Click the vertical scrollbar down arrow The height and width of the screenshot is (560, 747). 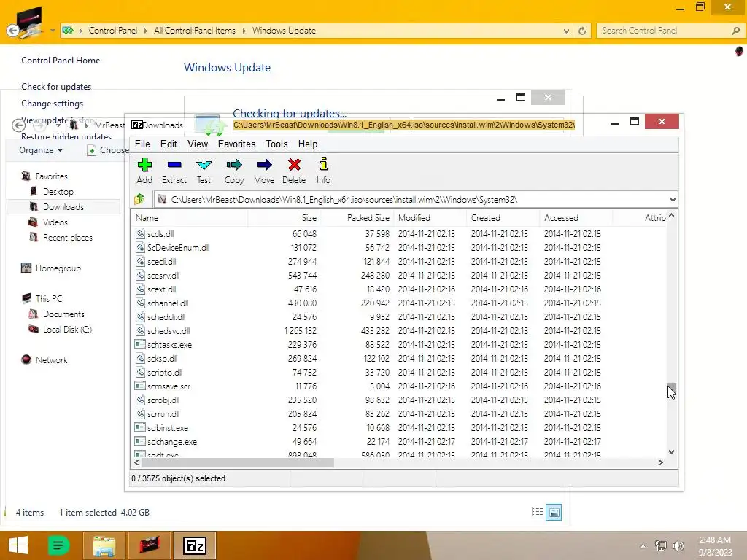(671, 452)
